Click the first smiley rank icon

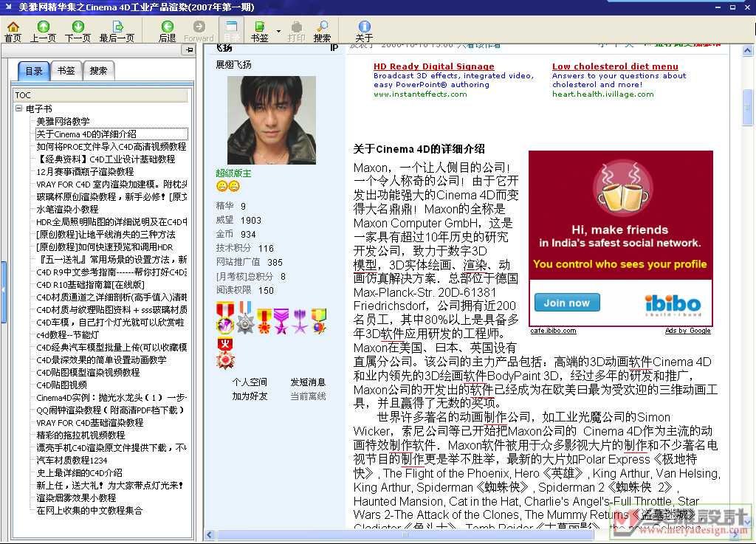coord(221,186)
